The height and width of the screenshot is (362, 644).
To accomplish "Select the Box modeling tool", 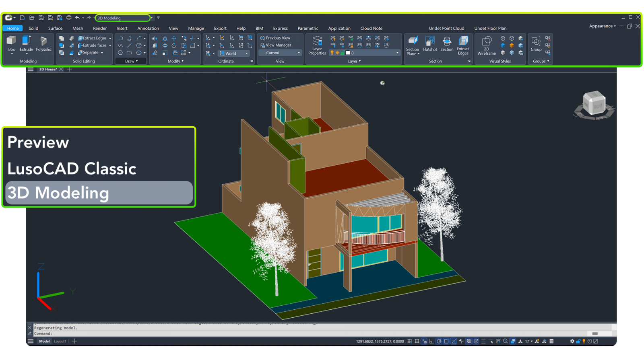I will click(11, 44).
